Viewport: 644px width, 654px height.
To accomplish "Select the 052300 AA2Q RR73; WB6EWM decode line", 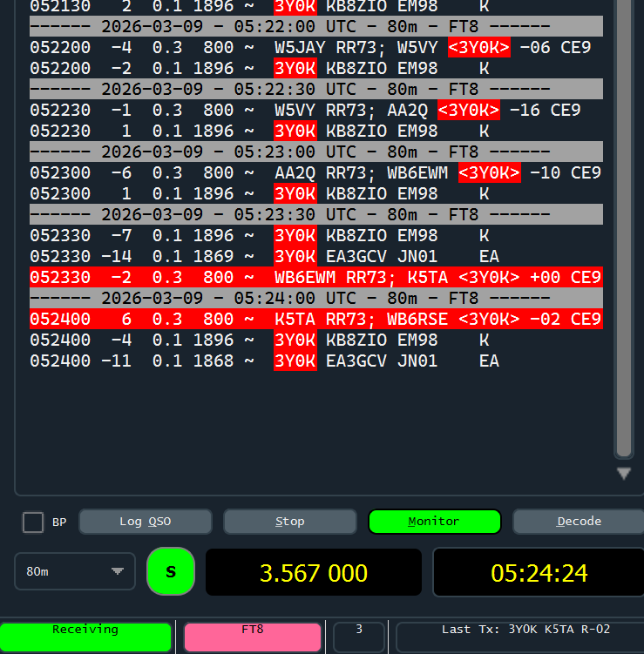I will click(x=316, y=172).
